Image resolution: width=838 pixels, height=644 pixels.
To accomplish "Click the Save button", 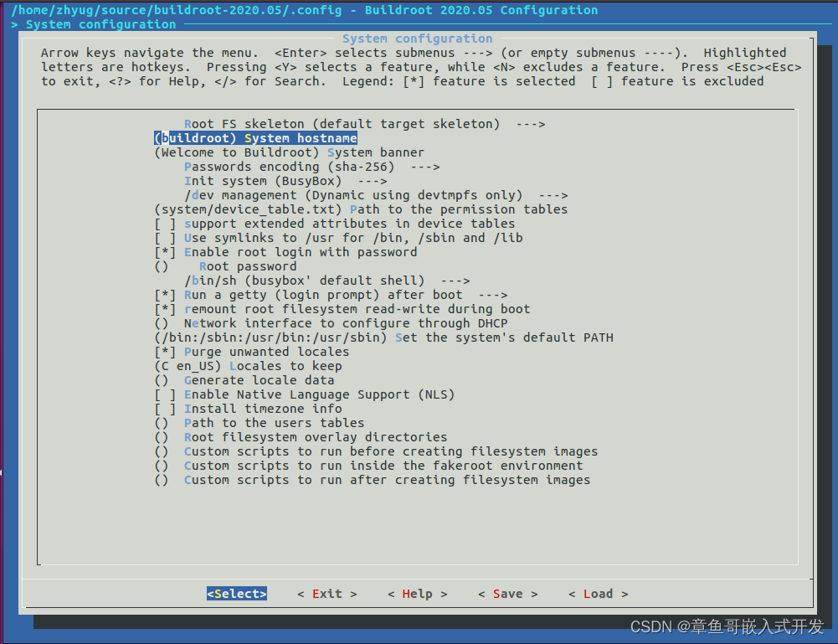I will tap(507, 594).
